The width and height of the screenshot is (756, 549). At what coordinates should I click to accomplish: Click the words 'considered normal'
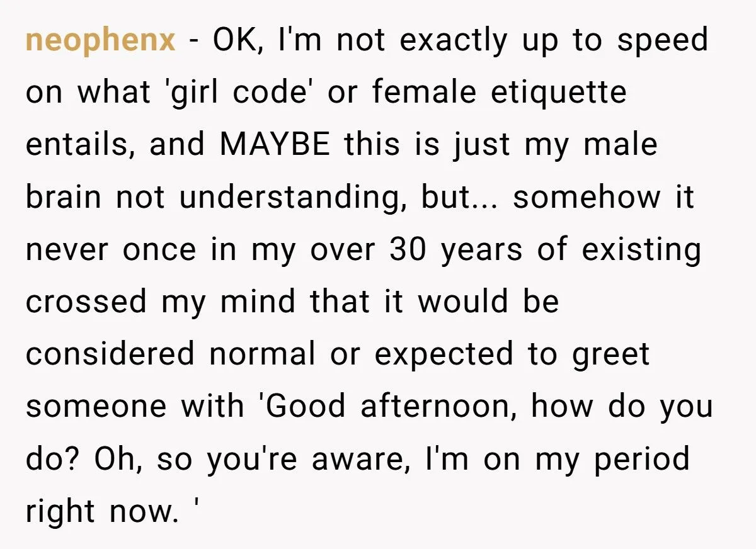170,354
